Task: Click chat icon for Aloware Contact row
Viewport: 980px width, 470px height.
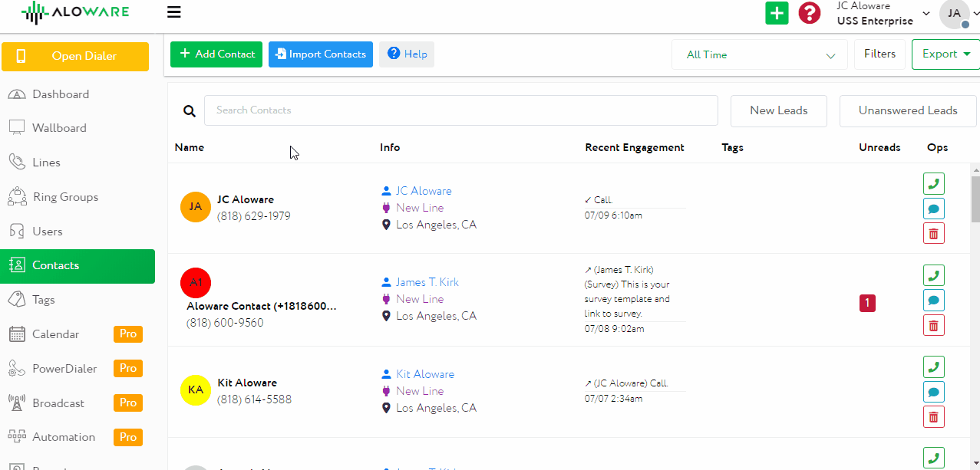Action: coord(933,301)
